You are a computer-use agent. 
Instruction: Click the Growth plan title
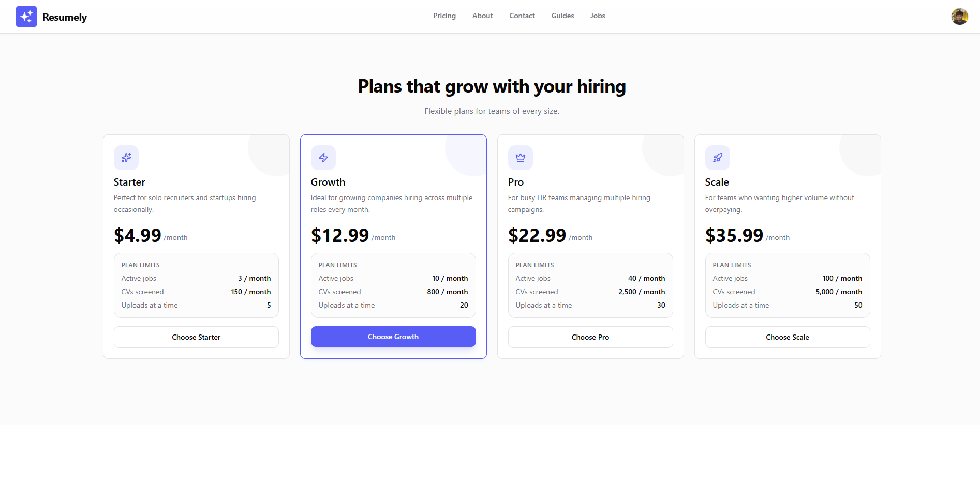(328, 182)
